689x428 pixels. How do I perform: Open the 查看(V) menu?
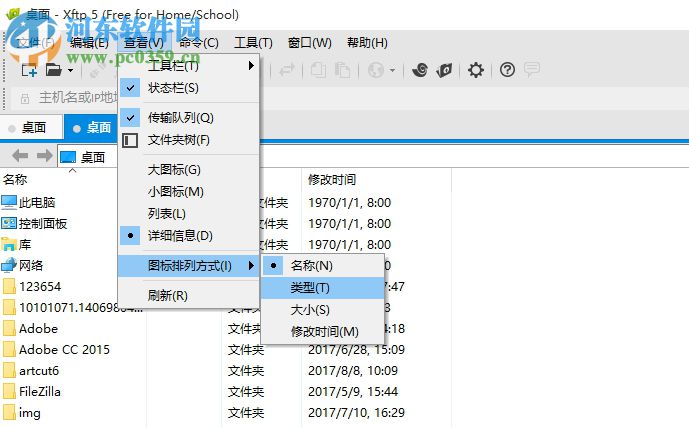pyautogui.click(x=144, y=43)
